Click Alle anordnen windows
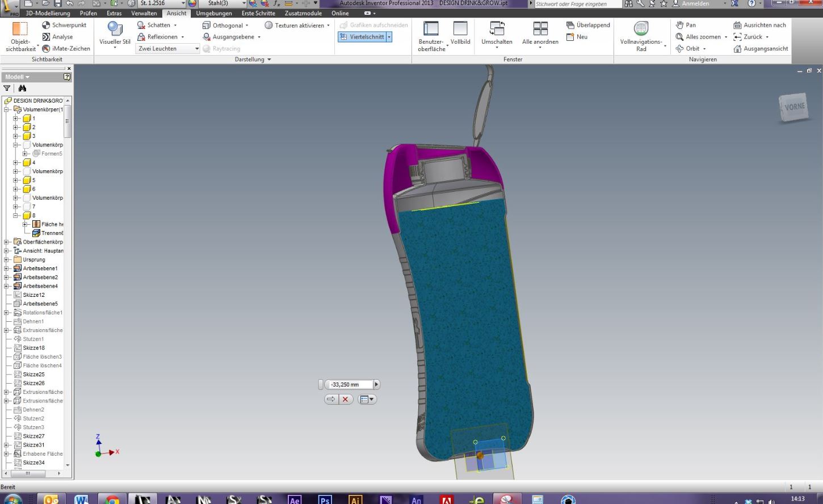The height and width of the screenshot is (504, 823). coord(540,35)
